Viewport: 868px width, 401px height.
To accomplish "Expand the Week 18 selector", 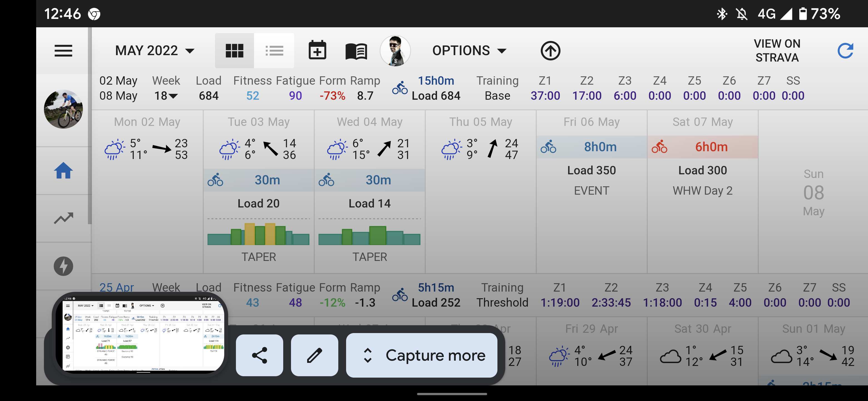I will pyautogui.click(x=166, y=96).
